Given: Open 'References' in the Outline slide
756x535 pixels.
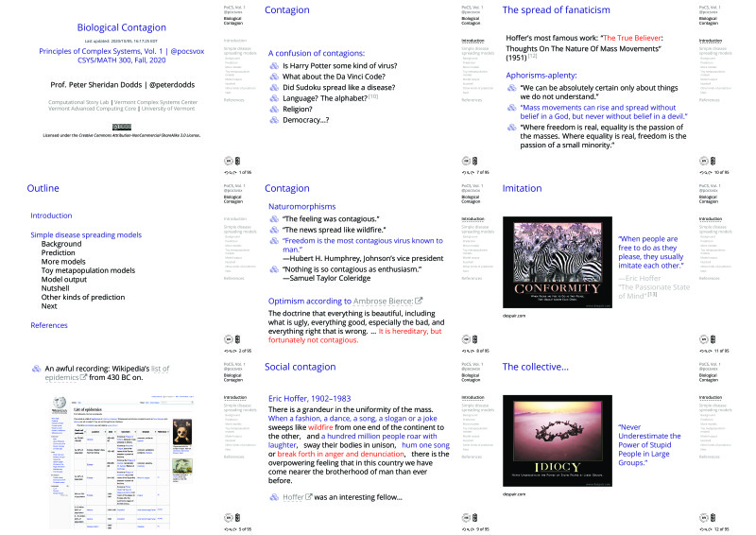Looking at the screenshot, I should [49, 325].
